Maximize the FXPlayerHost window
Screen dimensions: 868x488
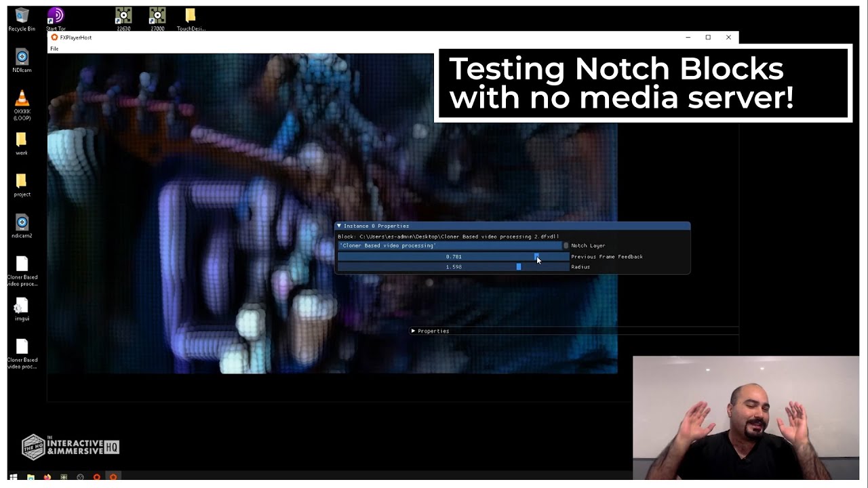point(708,37)
